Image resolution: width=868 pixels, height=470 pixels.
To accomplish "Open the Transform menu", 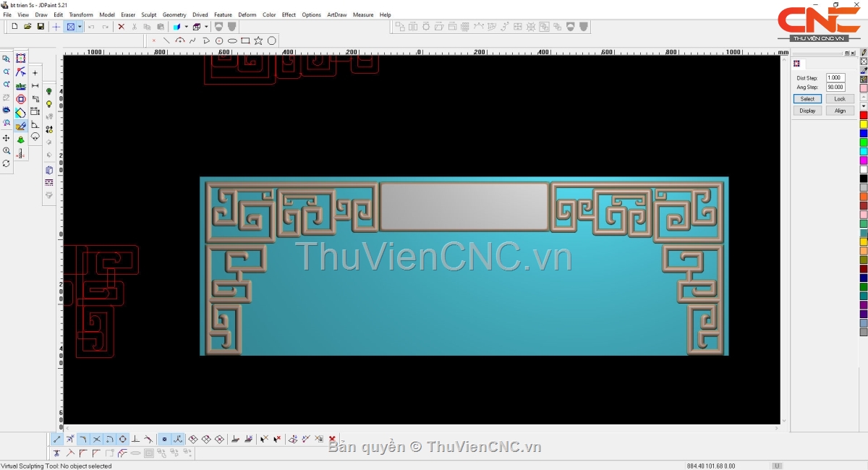I will tap(81, 14).
